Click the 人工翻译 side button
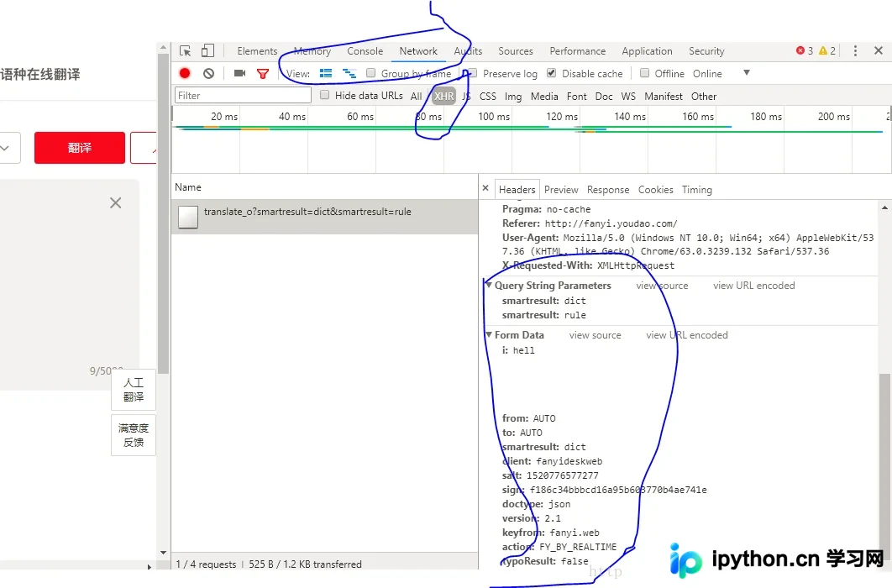Screen dimensions: 892x588 click(133, 390)
